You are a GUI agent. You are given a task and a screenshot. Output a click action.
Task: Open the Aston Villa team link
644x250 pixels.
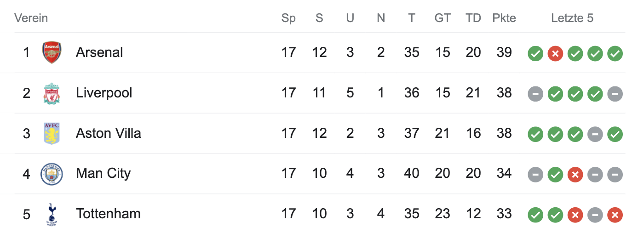(109, 133)
